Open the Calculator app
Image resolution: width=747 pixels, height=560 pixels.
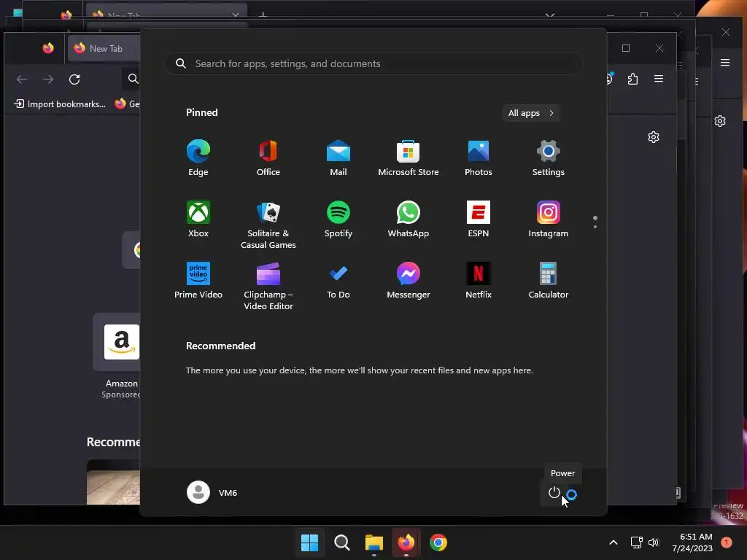[549, 281]
